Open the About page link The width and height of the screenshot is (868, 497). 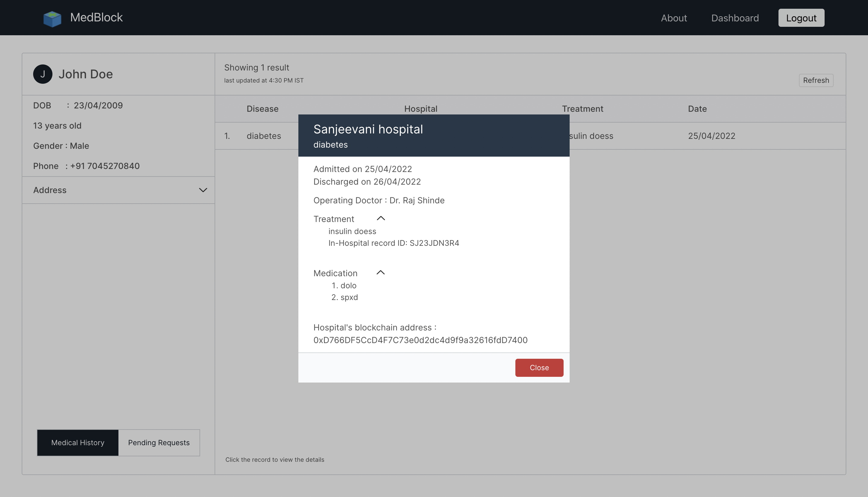point(673,18)
